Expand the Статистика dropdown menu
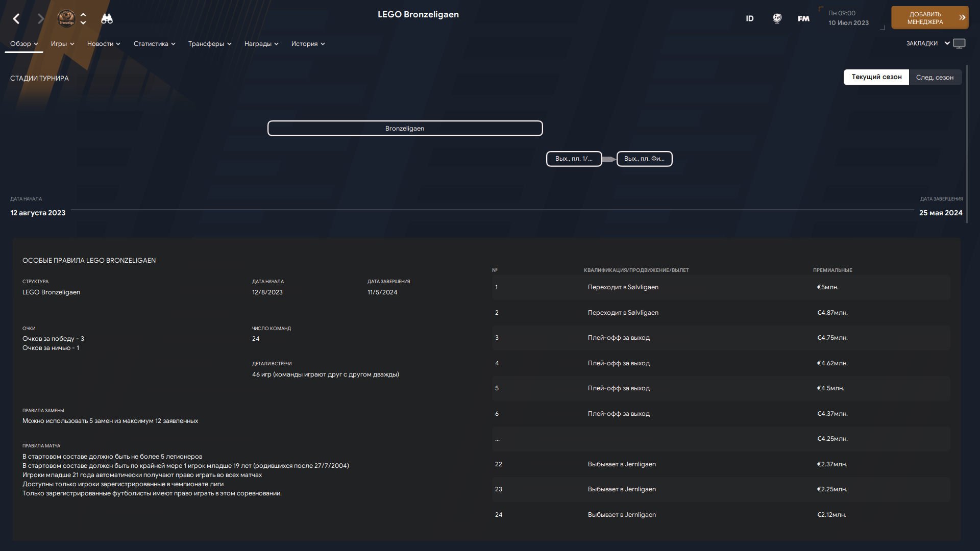Screen dimensions: 980x551 (154, 44)
